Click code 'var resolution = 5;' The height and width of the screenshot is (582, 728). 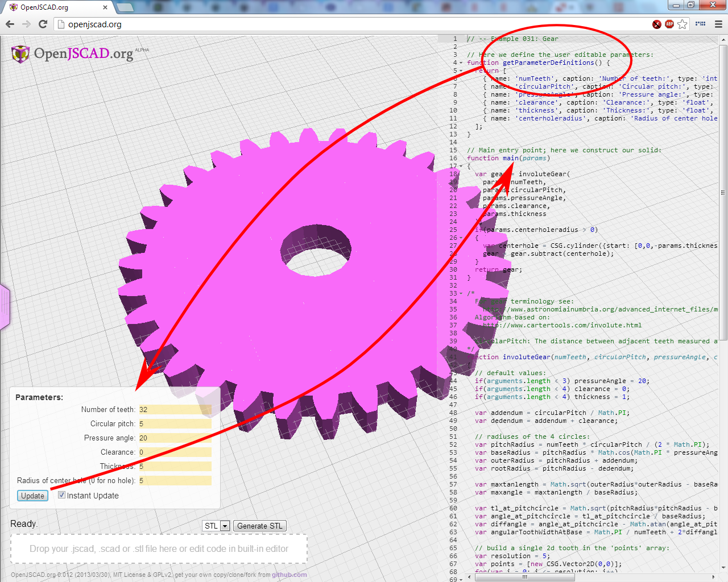coord(512,556)
